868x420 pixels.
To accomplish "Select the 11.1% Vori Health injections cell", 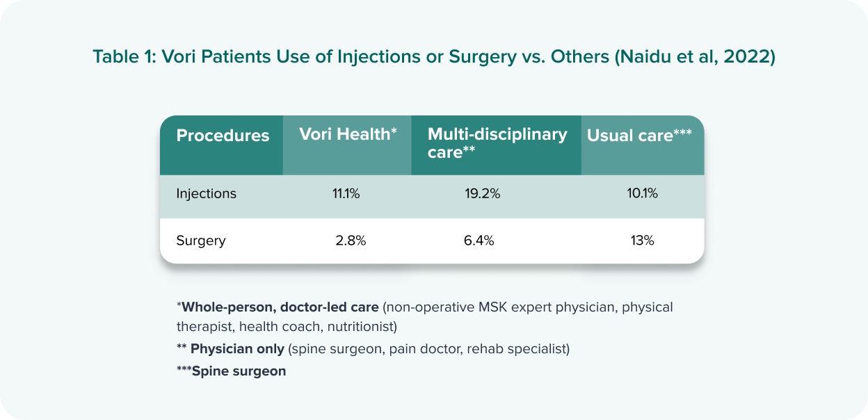I will [346, 194].
